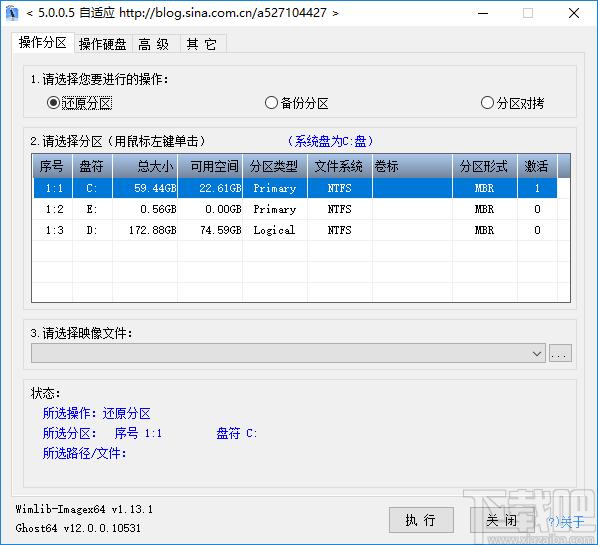Switch to the 其 它 tab
This screenshot has width=598, height=545.
[202, 44]
